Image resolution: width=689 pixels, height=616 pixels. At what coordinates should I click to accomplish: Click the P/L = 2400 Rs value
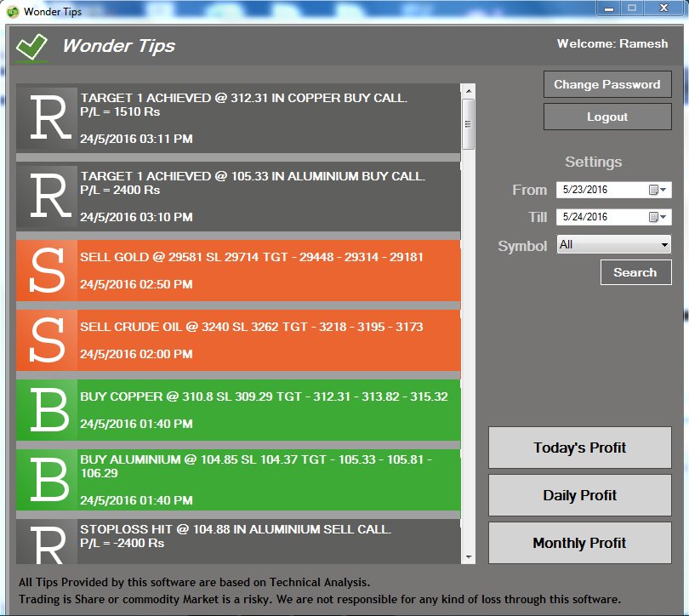(120, 191)
